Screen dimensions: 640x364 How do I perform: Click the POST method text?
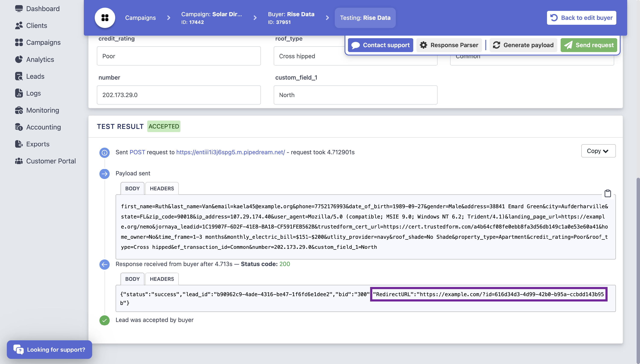tap(137, 152)
